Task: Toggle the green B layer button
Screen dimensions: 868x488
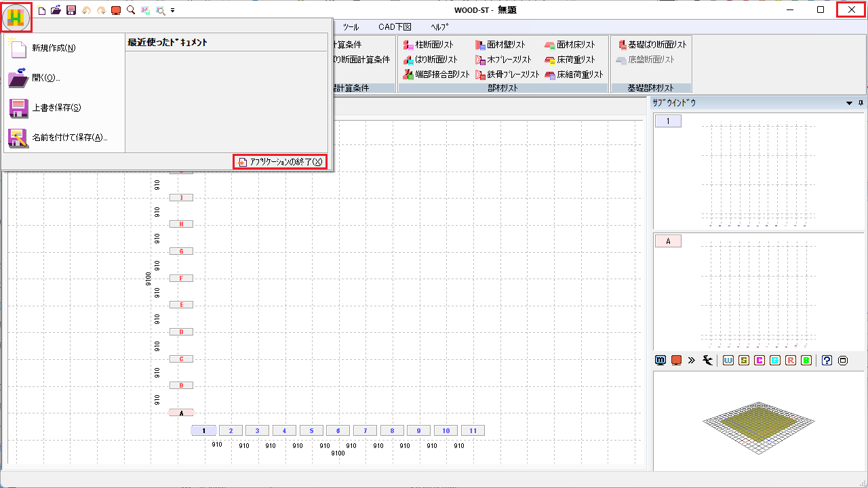Action: click(806, 361)
